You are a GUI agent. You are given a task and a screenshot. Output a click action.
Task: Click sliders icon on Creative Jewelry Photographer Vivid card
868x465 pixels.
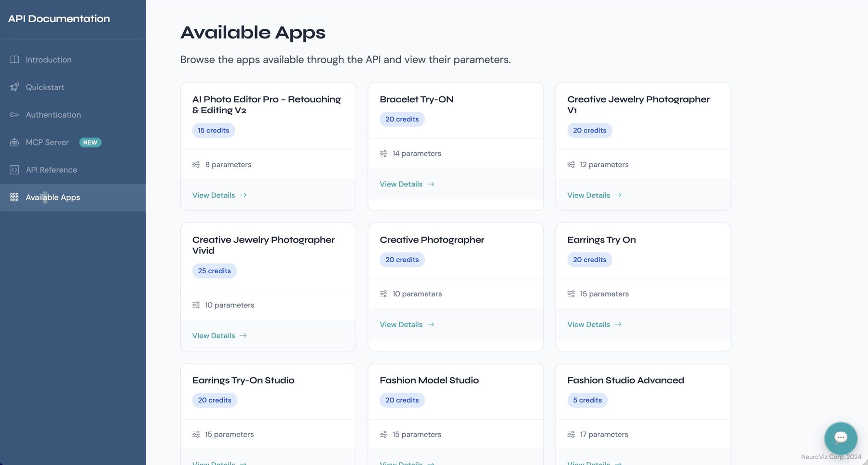[x=196, y=305]
